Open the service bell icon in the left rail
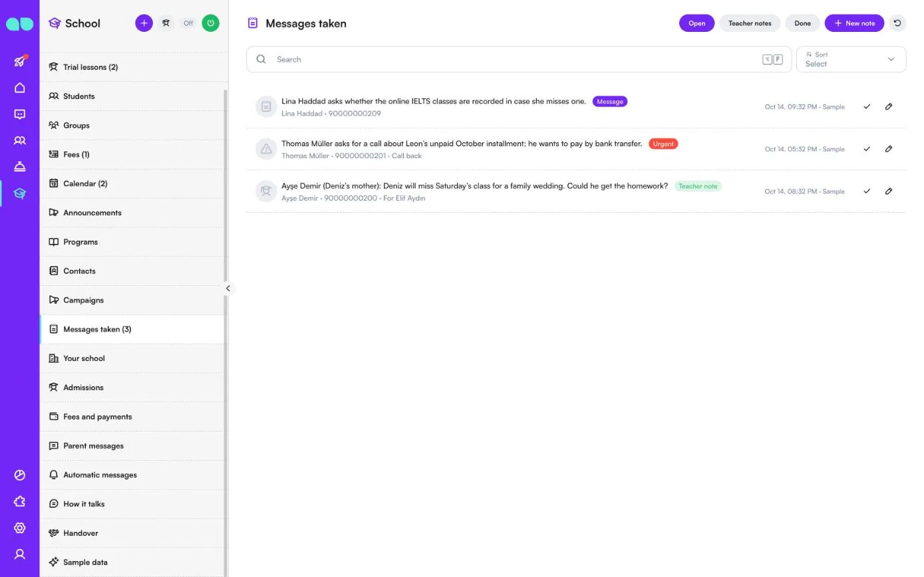 pos(20,167)
